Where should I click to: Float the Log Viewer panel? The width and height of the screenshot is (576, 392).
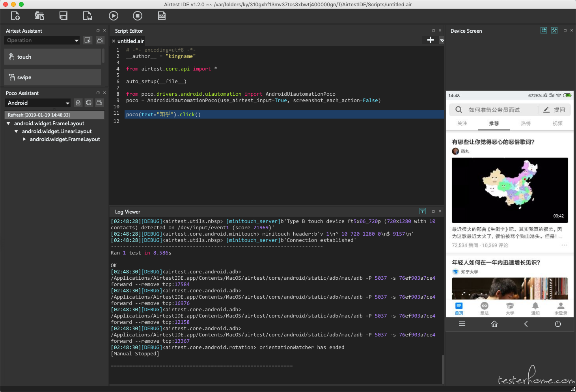(434, 211)
